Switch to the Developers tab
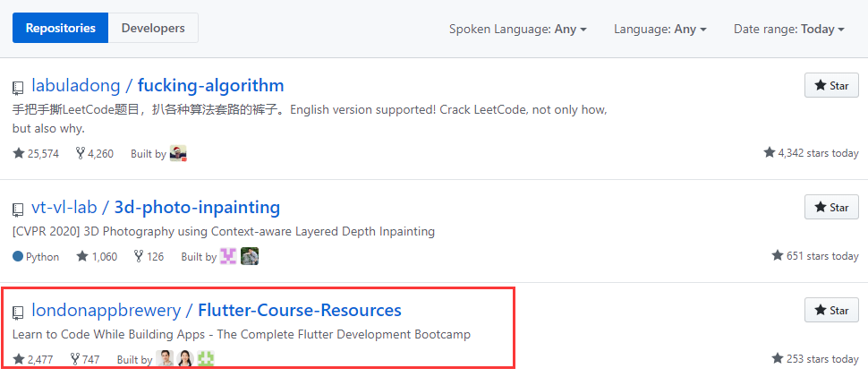Viewport: 868px width, 377px height. [153, 28]
